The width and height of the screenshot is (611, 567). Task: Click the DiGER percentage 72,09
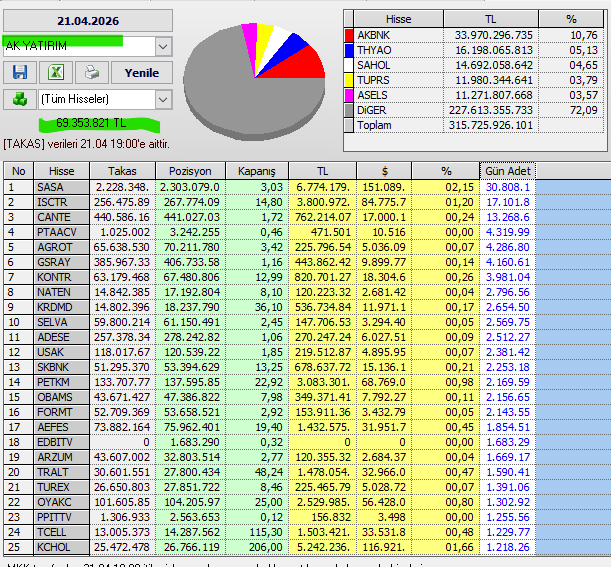tap(583, 110)
